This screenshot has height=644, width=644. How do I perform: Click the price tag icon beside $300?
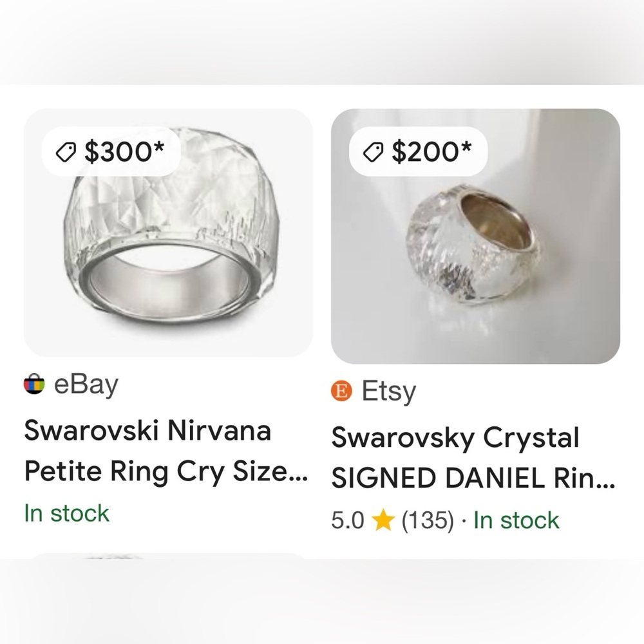(x=66, y=151)
